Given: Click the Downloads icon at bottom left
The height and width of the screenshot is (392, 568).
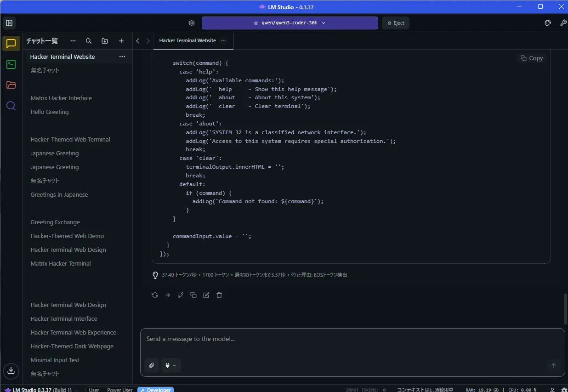Looking at the screenshot, I should (11, 370).
